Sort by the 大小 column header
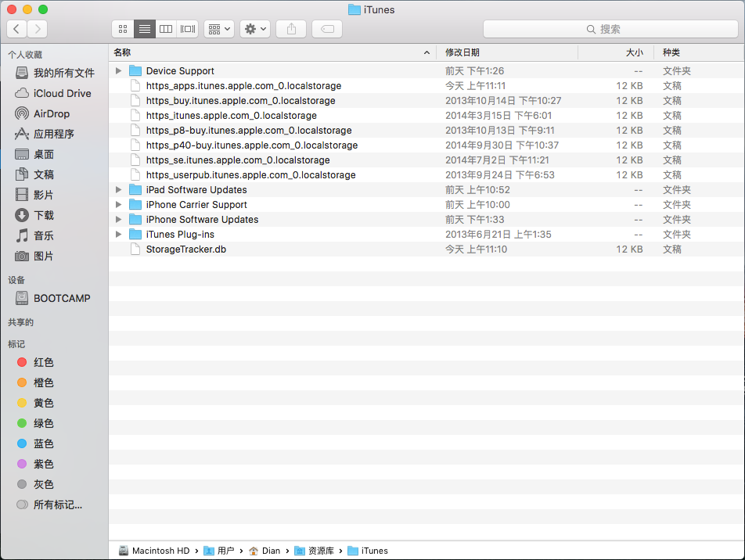 pyautogui.click(x=634, y=52)
